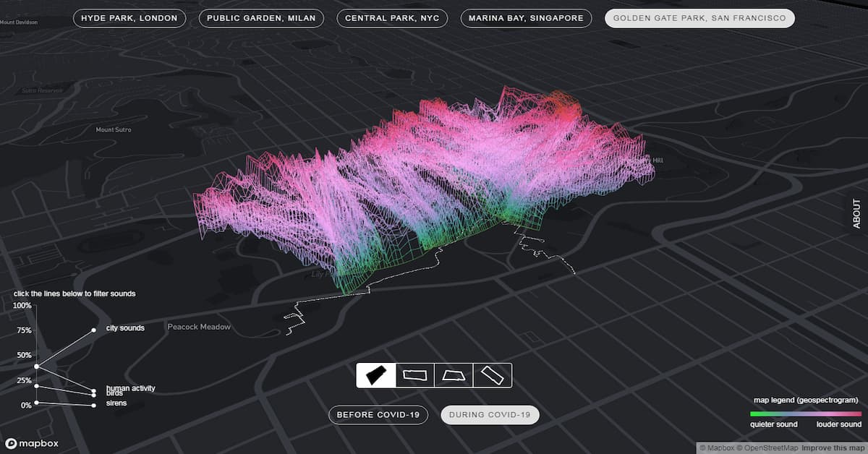Select the diagonal rectangle park shape icon
The image size is (868, 454).
pos(492,374)
